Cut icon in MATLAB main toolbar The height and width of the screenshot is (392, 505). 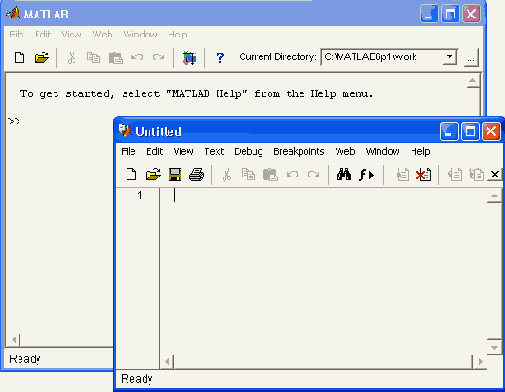pos(71,57)
